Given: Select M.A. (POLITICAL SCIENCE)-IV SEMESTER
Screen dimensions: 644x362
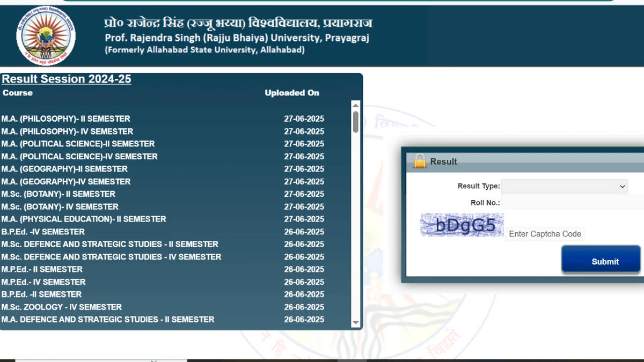Looking at the screenshot, I should 79,157.
